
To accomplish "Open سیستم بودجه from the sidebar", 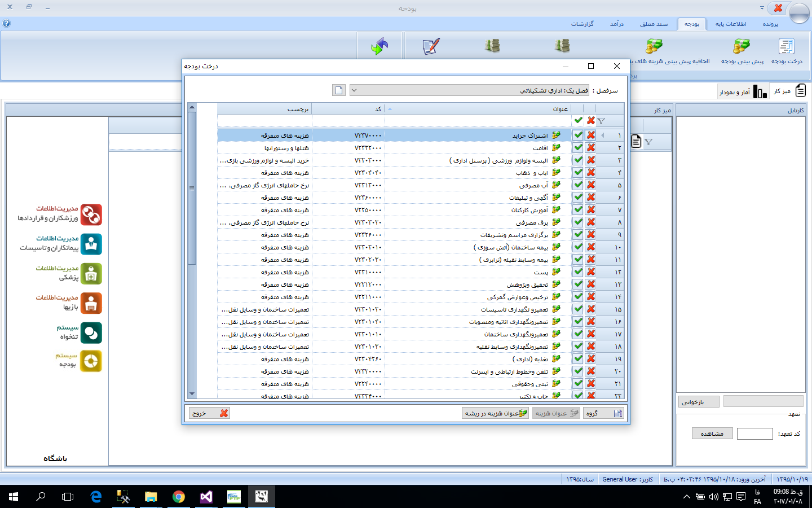I will tap(91, 361).
